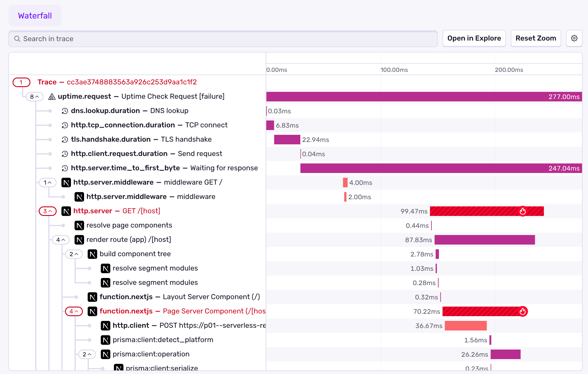Collapse the build component tree span
Image resolution: width=588 pixels, height=374 pixels.
tap(74, 254)
